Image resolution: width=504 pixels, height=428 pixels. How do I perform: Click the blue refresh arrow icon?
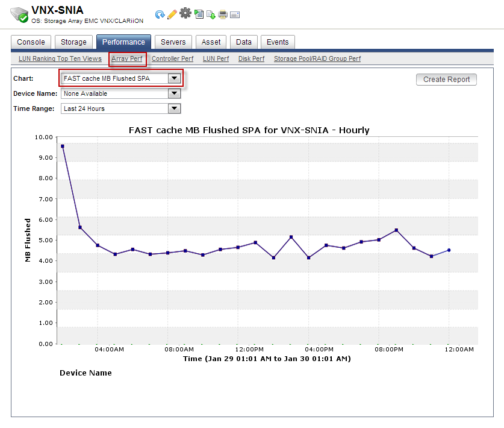pos(160,14)
